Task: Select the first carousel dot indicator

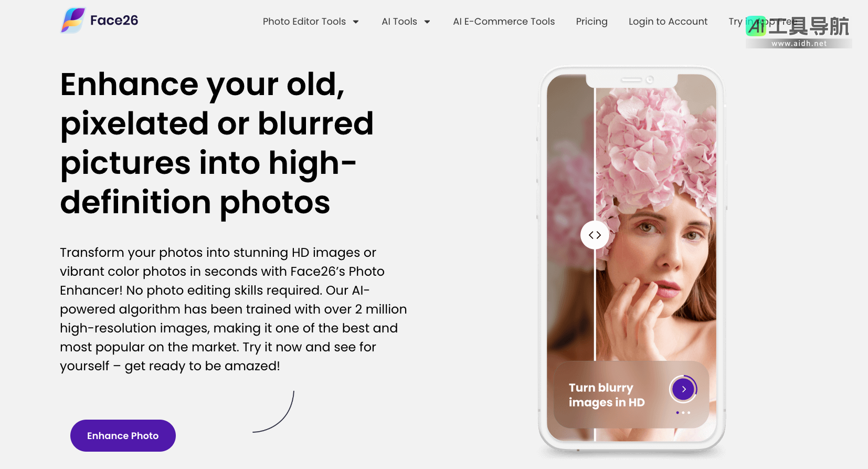Action: pos(678,413)
